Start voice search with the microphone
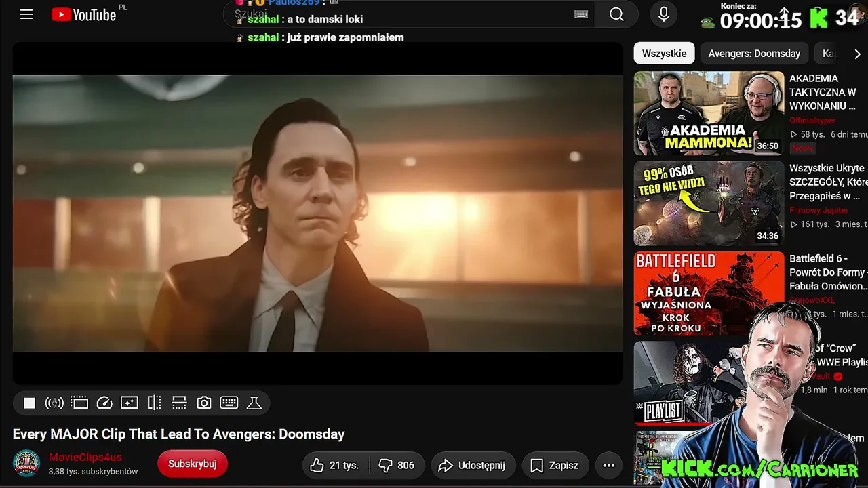The height and width of the screenshot is (488, 868). point(664,14)
